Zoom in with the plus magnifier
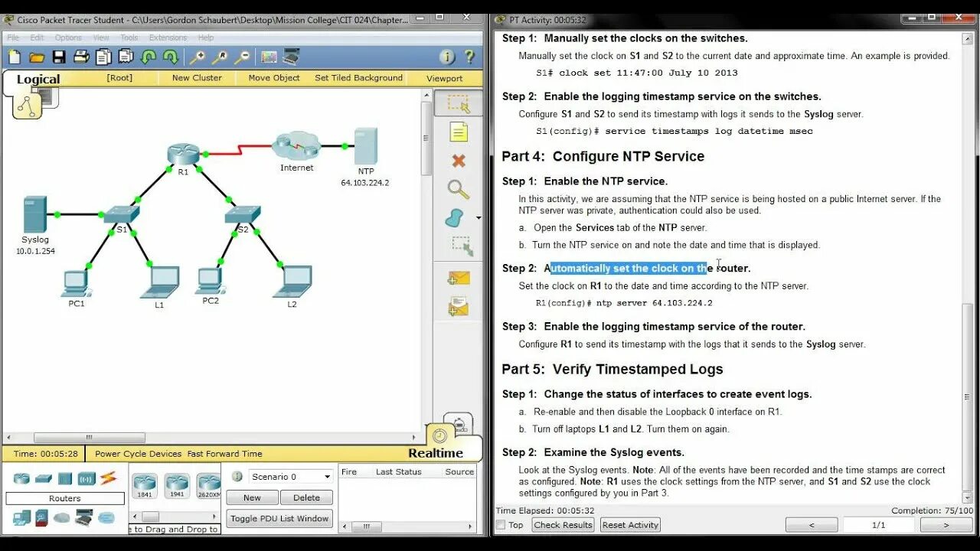The image size is (980, 551). (198, 57)
